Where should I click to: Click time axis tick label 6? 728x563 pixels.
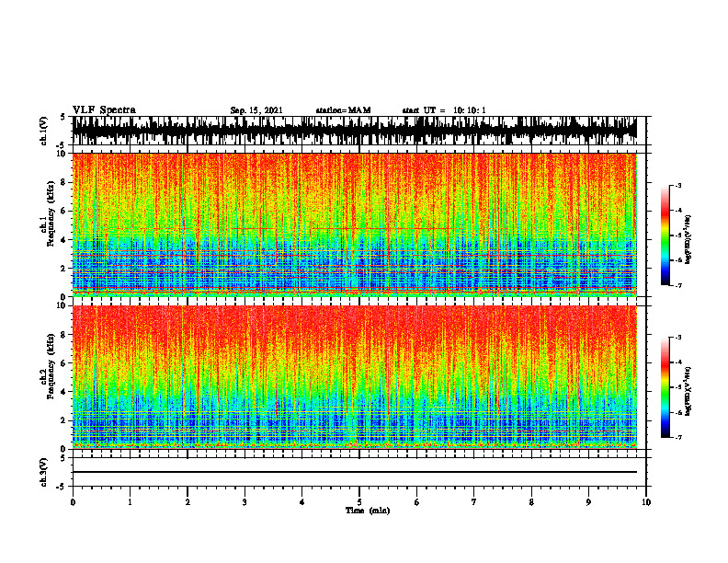417,502
